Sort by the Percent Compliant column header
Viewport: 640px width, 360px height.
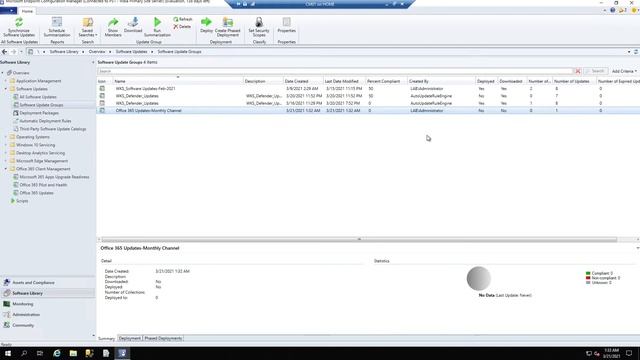click(x=387, y=81)
